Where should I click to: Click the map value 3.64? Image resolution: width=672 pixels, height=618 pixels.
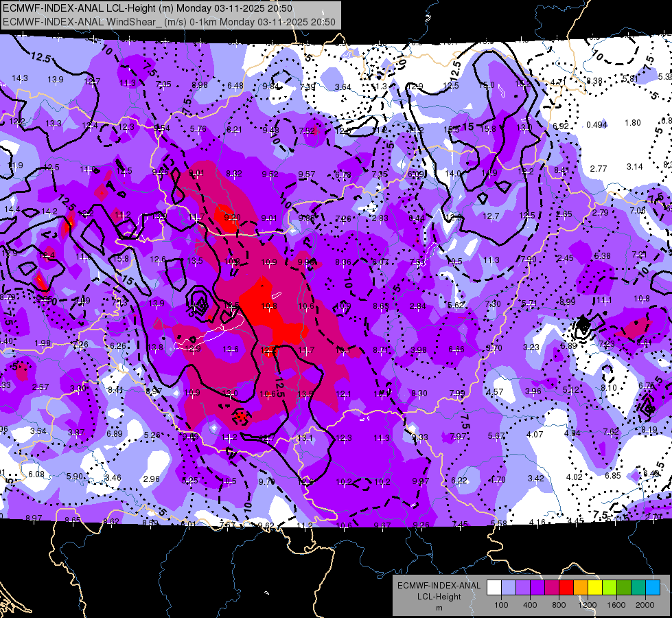(343, 87)
